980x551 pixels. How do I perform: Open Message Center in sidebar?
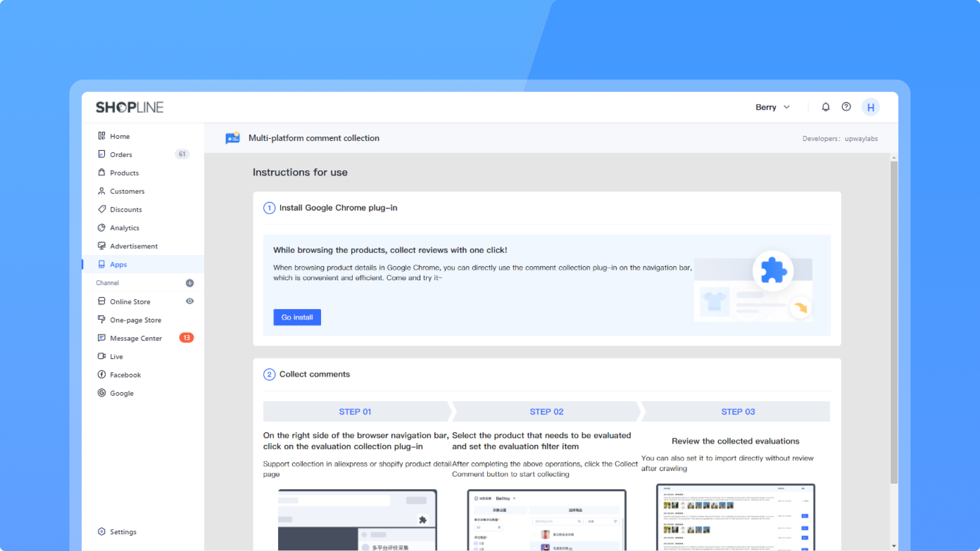[x=136, y=338]
